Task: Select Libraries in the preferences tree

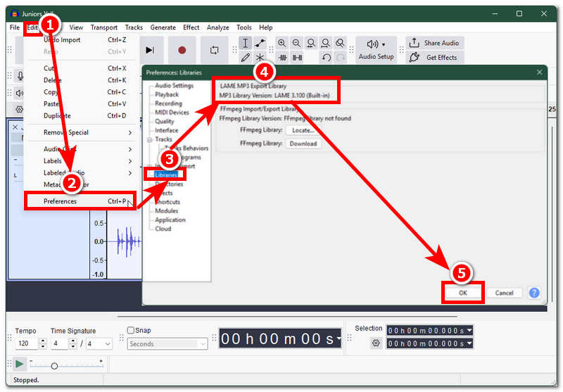Action: (166, 175)
